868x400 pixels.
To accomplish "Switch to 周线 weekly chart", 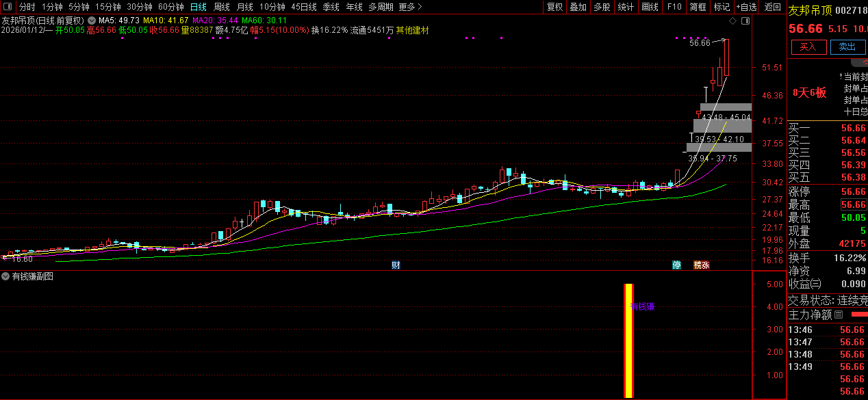I will coord(222,7).
